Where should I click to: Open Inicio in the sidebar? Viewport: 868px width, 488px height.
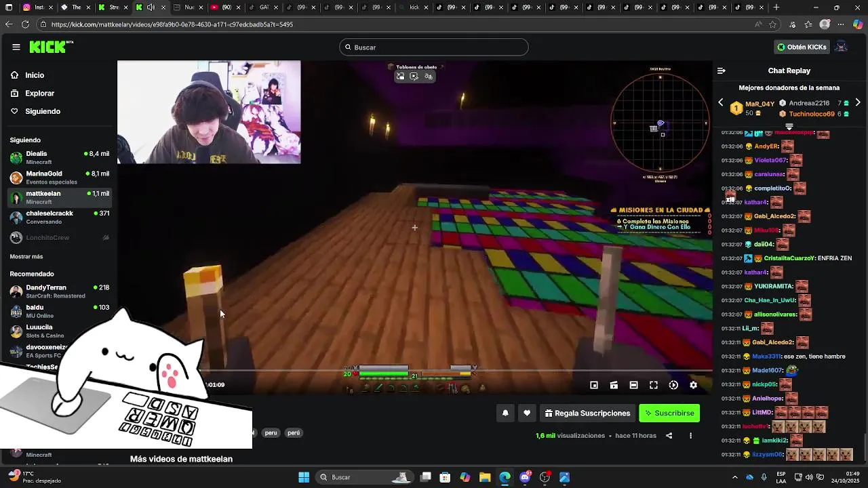click(x=35, y=75)
